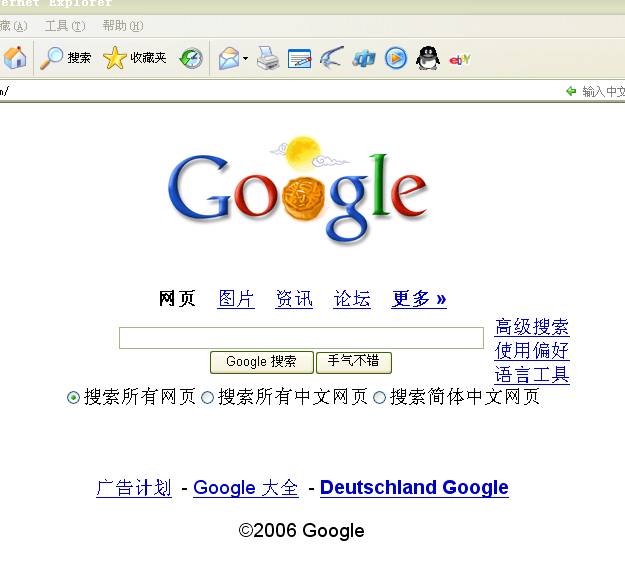Select the 搜索简体中文网页 radio button
Viewport: 625px width, 579px height.
379,397
